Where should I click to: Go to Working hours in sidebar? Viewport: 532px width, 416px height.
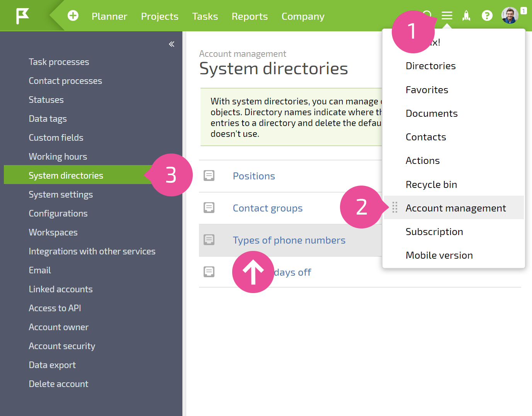pos(58,157)
